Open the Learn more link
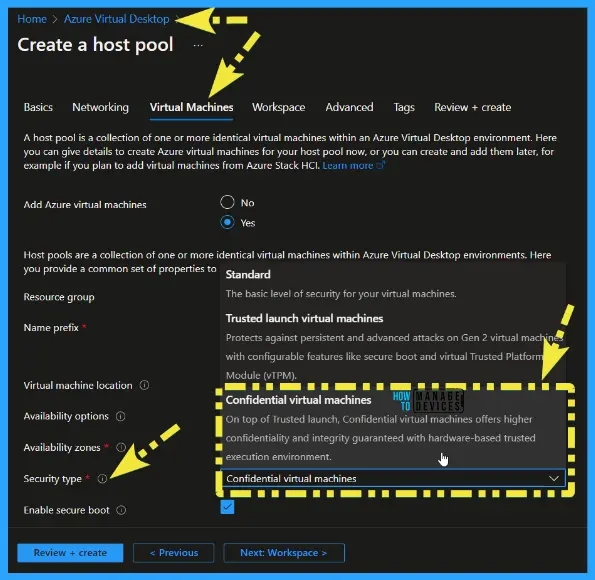Viewport: 595px width, 580px height. [348, 165]
